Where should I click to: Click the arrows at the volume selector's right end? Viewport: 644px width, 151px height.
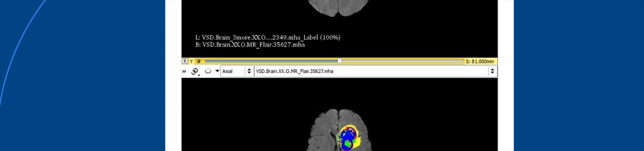(492, 71)
